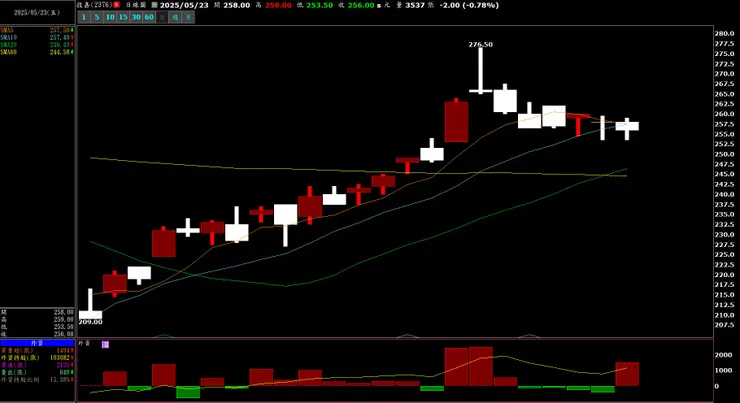740x403 pixels.
Task: Click the 253.50 low value in the left panel
Action: (x=63, y=327)
